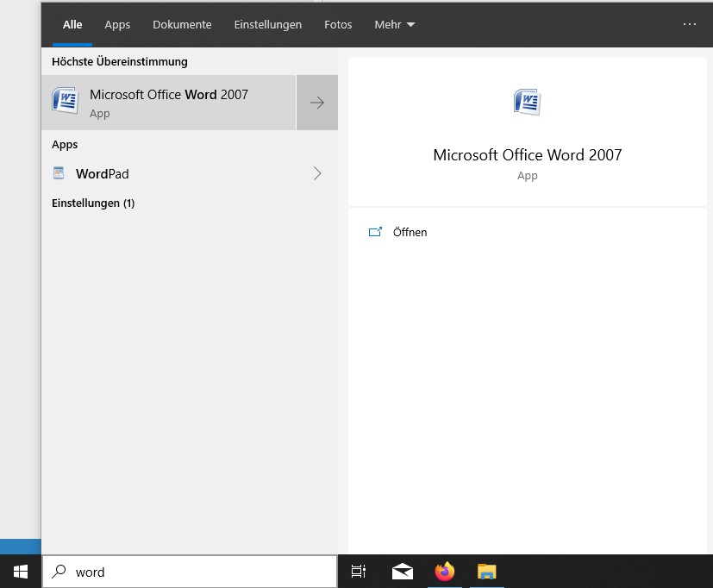Viewport: 713px width, 588px height.
Task: Click the large Word icon in the preview pane
Action: [527, 102]
